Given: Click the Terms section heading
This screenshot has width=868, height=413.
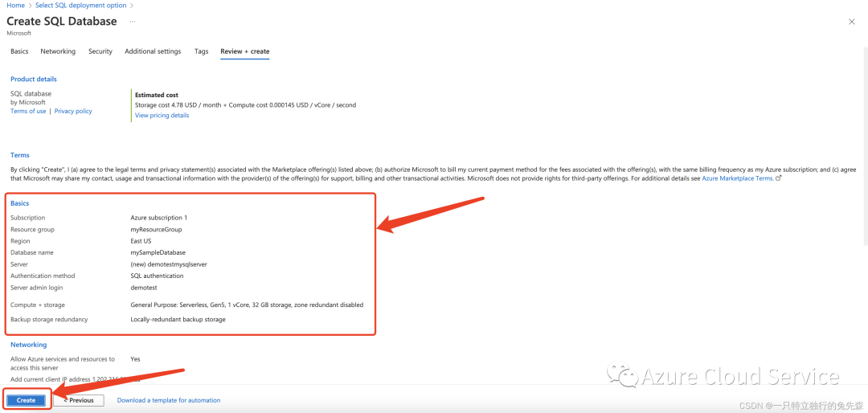Looking at the screenshot, I should click(20, 156).
